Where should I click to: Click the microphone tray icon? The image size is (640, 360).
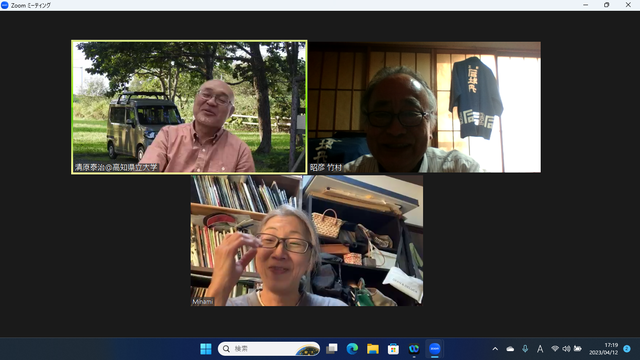point(525,349)
